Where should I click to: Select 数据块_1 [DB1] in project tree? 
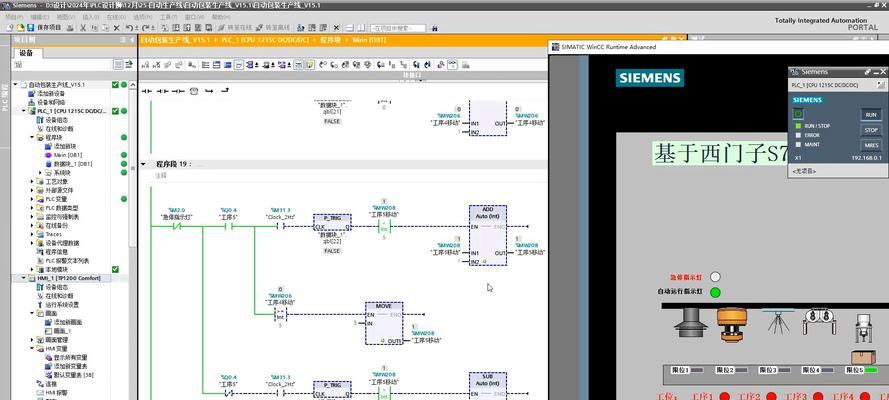coord(72,164)
